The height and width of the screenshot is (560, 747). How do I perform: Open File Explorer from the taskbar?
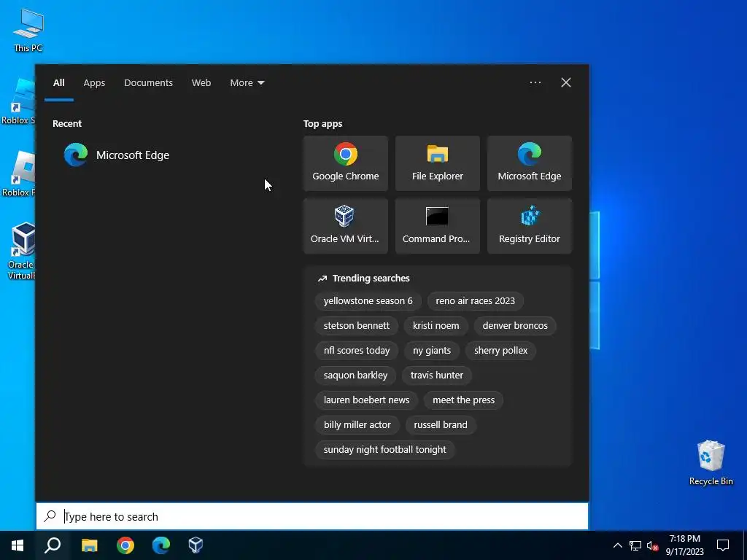(x=89, y=545)
